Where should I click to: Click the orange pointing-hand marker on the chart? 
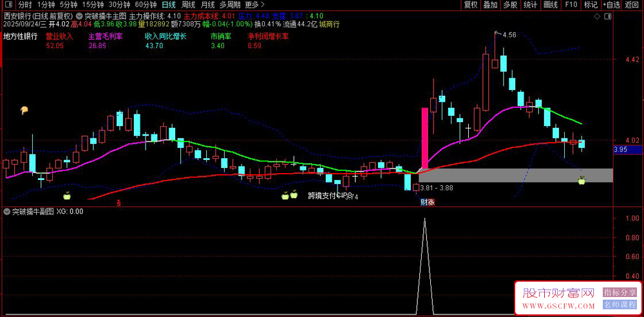click(x=24, y=110)
